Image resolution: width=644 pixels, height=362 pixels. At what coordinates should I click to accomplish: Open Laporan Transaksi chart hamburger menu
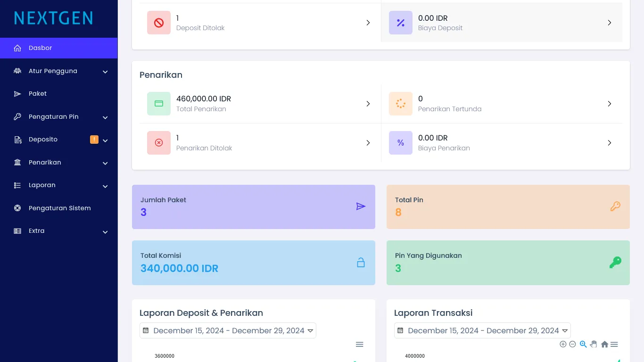point(614,345)
